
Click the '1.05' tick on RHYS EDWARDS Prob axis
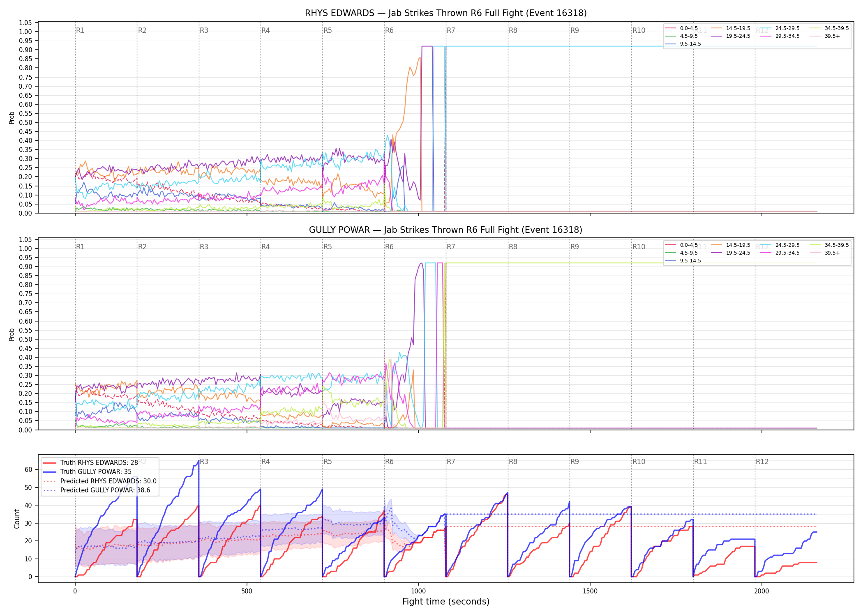[25, 23]
